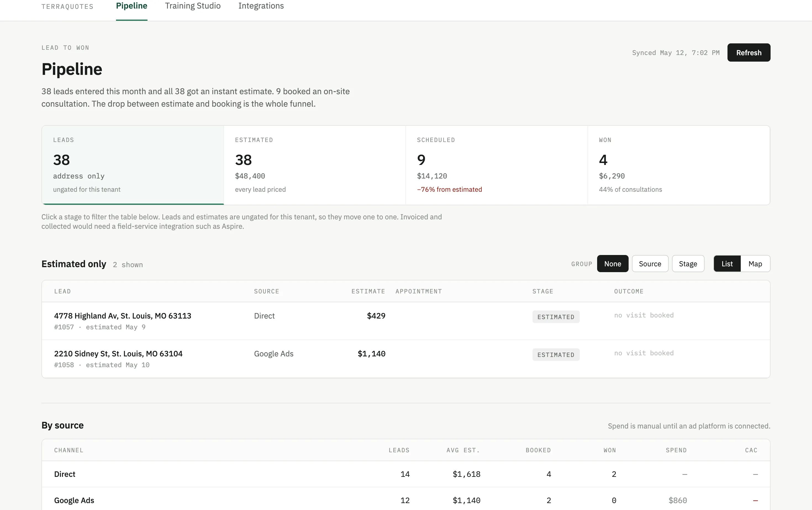
Task: Click the ESTIMATE column header
Action: coord(368,291)
